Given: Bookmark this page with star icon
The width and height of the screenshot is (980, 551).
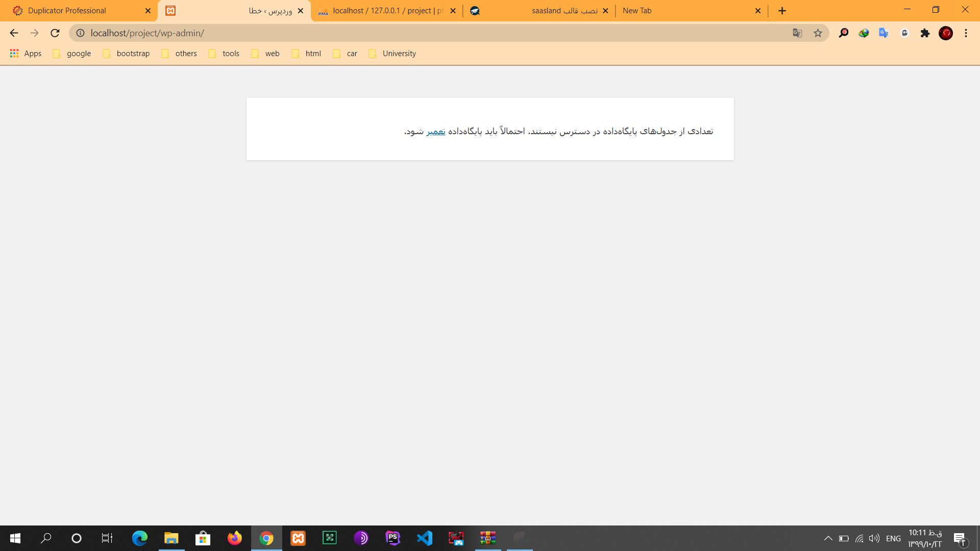Looking at the screenshot, I should (x=818, y=33).
